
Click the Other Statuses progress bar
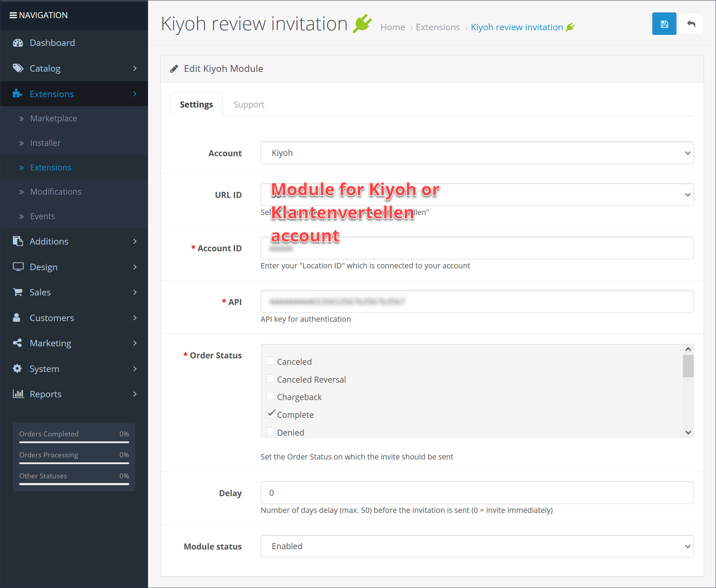[x=74, y=484]
